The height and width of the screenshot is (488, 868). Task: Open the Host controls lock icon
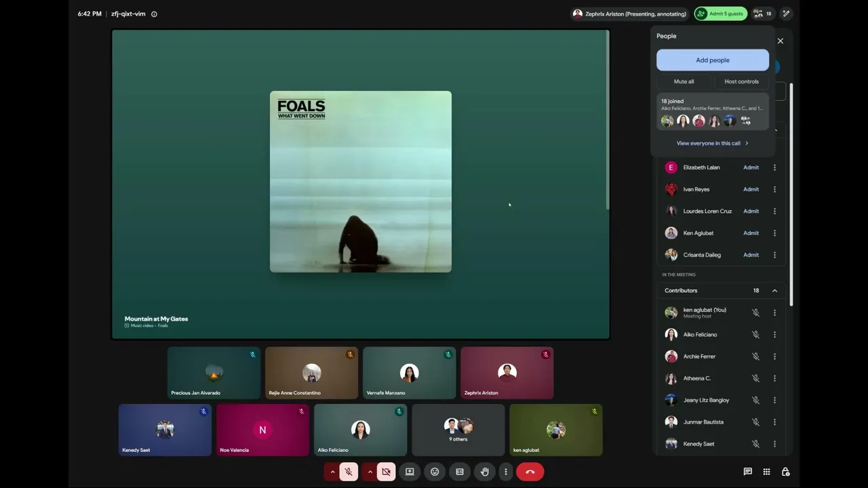click(x=785, y=472)
